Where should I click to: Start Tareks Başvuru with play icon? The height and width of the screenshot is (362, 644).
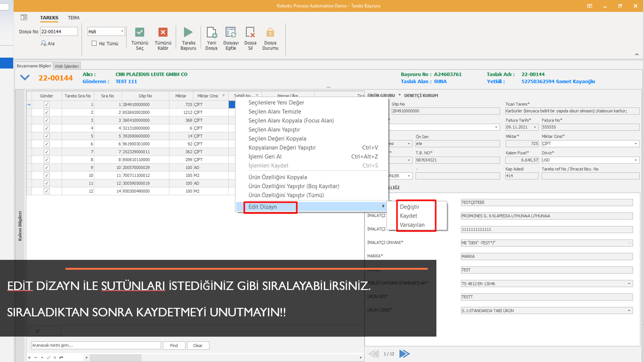(x=188, y=32)
